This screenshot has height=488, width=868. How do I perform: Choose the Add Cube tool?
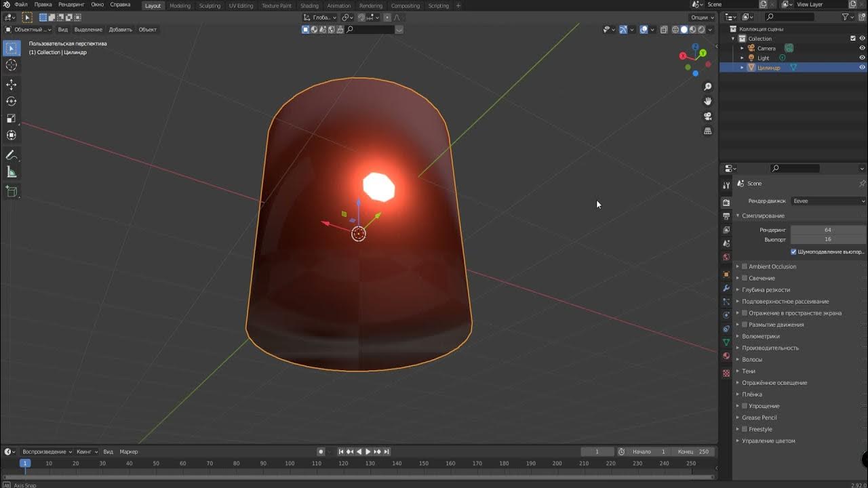click(12, 192)
